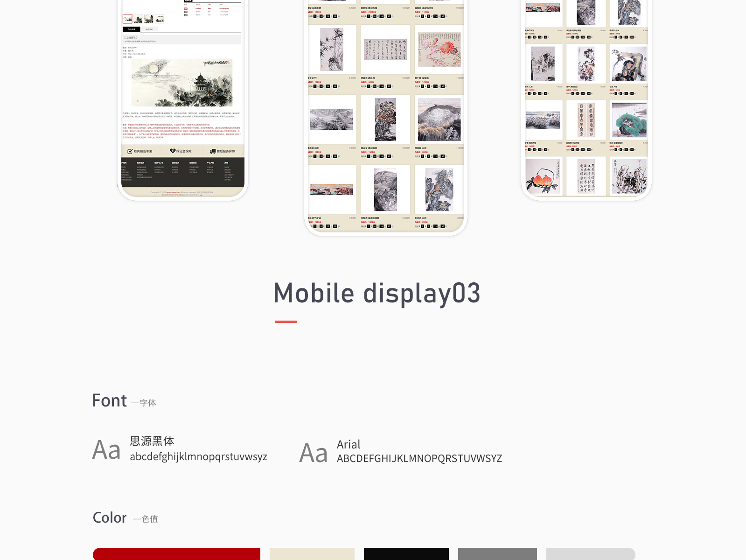Viewport: 746px width, 560px height.
Task: Open the bamboo ink painting in the middle phone
Action: (332, 49)
